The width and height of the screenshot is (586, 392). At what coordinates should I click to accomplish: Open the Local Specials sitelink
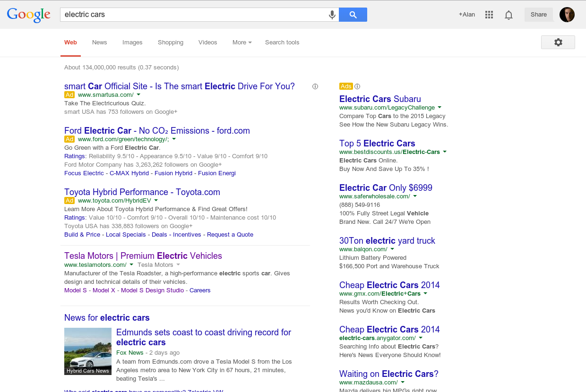click(x=126, y=235)
